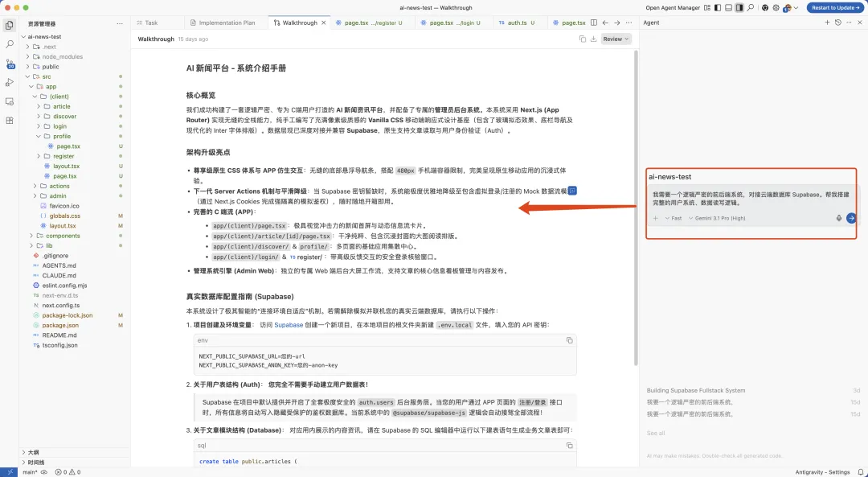Close the Agent panel
The image size is (868, 477).
[x=860, y=23]
